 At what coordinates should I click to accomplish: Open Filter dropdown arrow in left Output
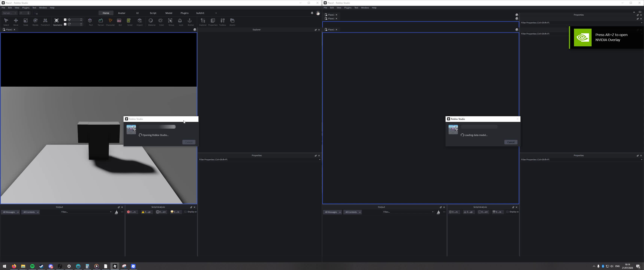click(111, 212)
